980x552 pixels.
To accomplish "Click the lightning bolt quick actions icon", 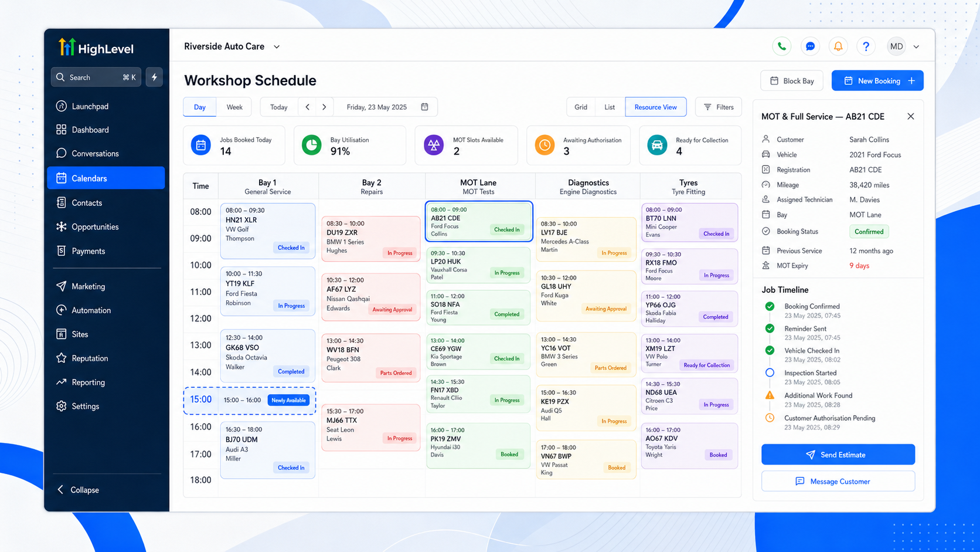I will tap(154, 77).
